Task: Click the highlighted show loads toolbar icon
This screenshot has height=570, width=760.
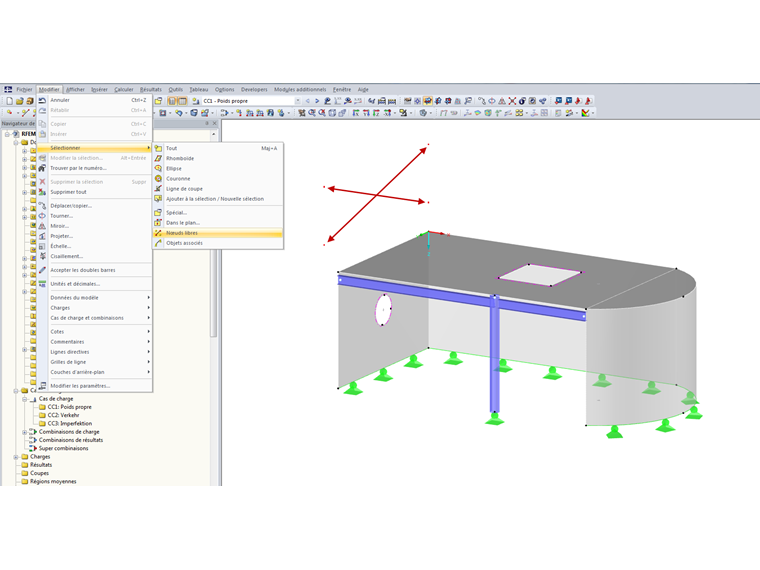Action: click(428, 101)
